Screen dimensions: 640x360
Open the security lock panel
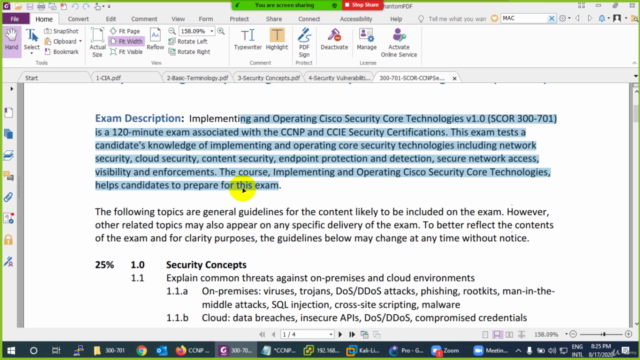[x=9, y=240]
